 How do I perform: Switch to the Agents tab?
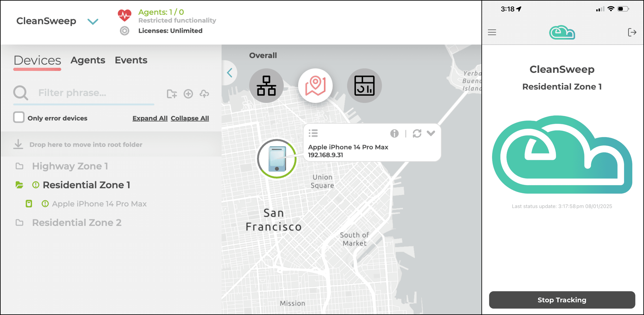click(88, 60)
